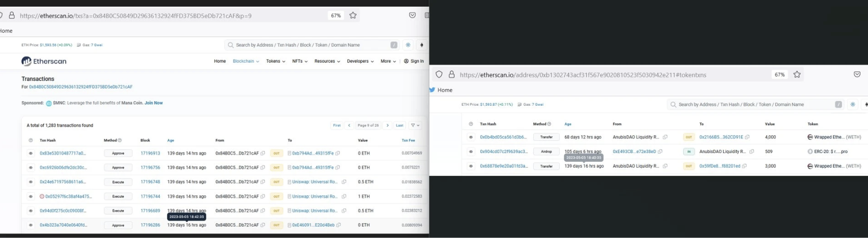Screen dimensions: 868x238
Task: Click Method help icon in left table header
Action: (120, 140)
